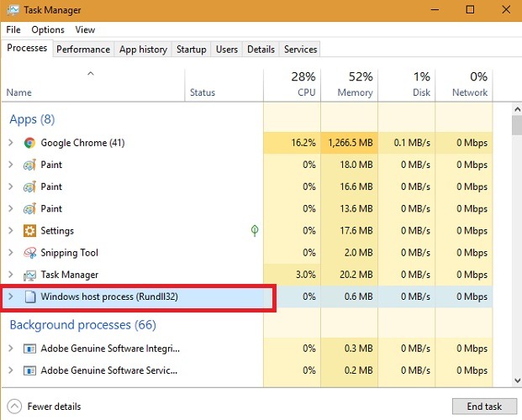Collapse view using Fewer details toggle

click(45, 407)
